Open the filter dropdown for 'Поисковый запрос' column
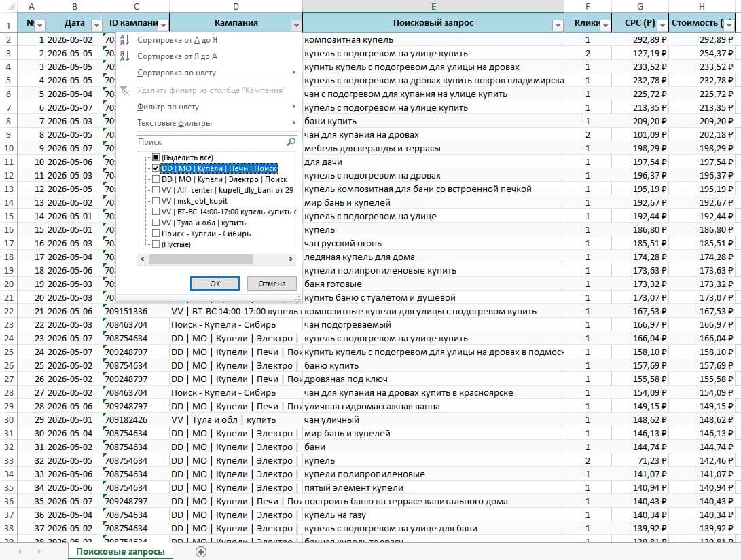The image size is (741, 560). [558, 25]
